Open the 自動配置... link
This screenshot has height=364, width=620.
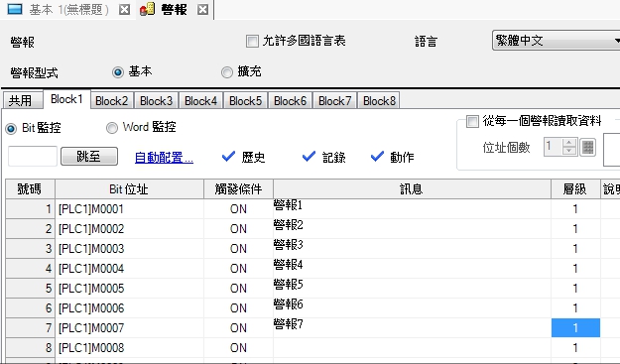[x=164, y=158]
